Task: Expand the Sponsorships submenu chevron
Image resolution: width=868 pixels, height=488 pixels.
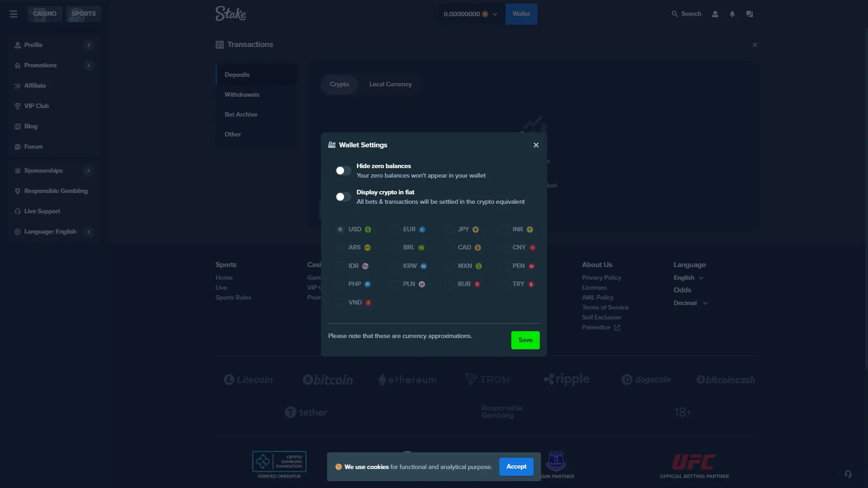Action: (89, 171)
